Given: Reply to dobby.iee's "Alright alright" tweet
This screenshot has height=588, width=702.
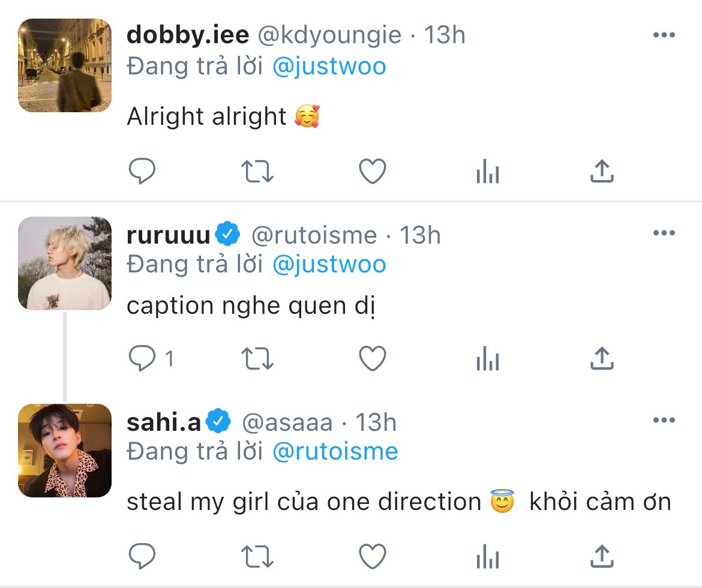Looking at the screenshot, I should [x=142, y=172].
